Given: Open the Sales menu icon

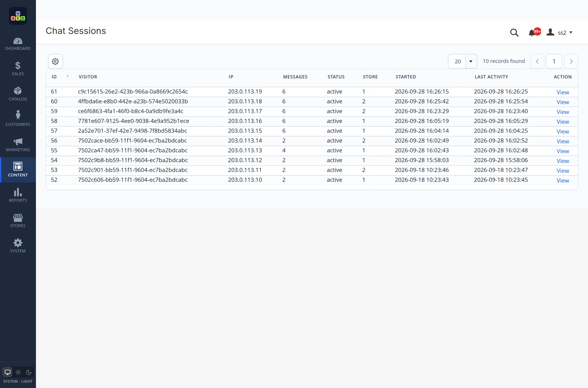Looking at the screenshot, I should 18,65.
